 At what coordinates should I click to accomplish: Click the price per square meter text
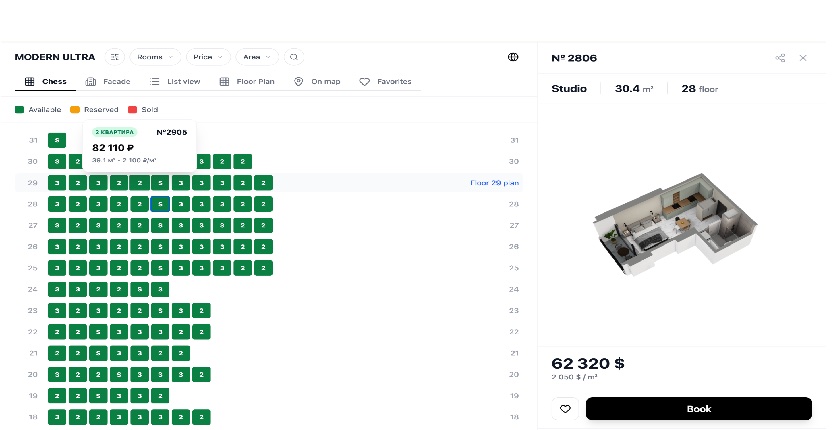click(x=574, y=377)
